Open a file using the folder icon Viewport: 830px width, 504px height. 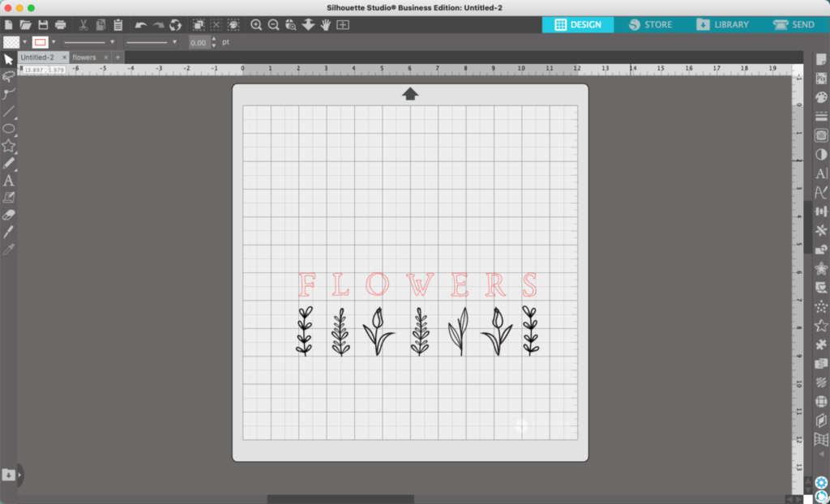(x=25, y=25)
